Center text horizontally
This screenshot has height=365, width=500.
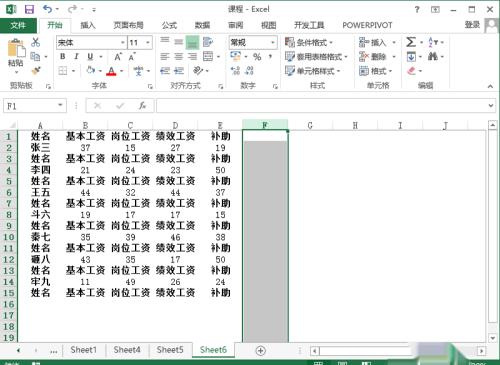click(x=179, y=57)
